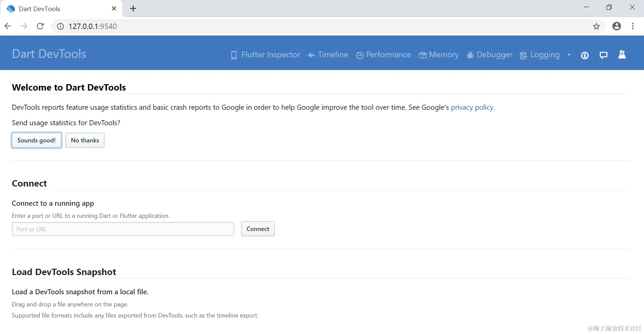Click the Connect section heading
The width and height of the screenshot is (644, 334).
coord(29,183)
